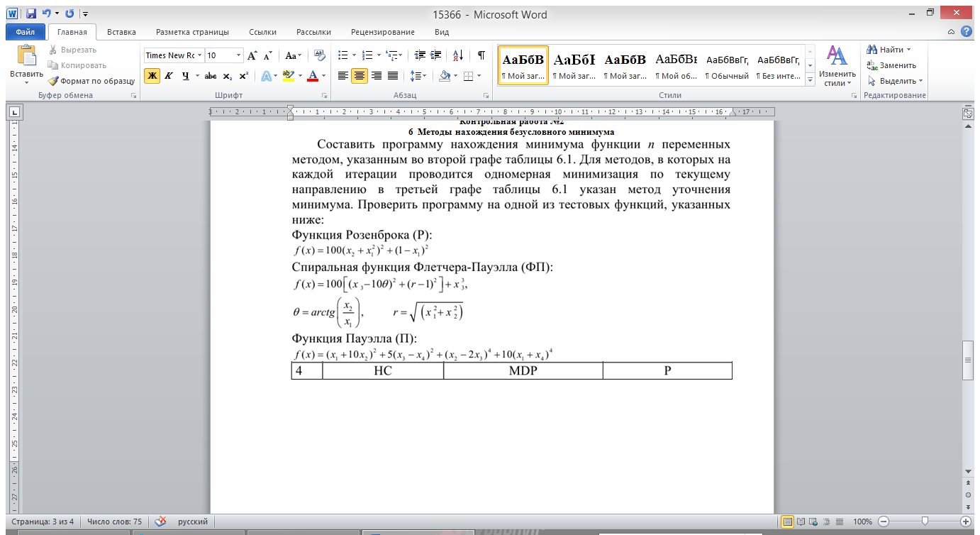Redo action in quick access toolbar
980x535 pixels.
[69, 13]
